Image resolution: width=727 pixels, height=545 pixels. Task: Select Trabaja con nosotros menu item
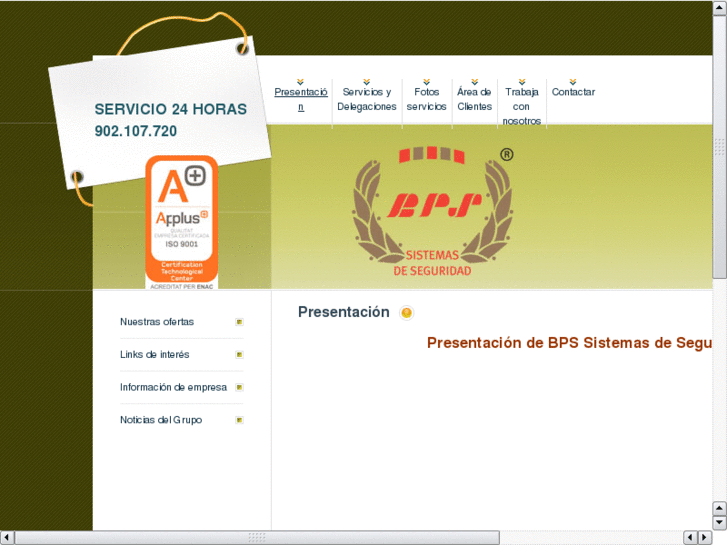coord(522,106)
